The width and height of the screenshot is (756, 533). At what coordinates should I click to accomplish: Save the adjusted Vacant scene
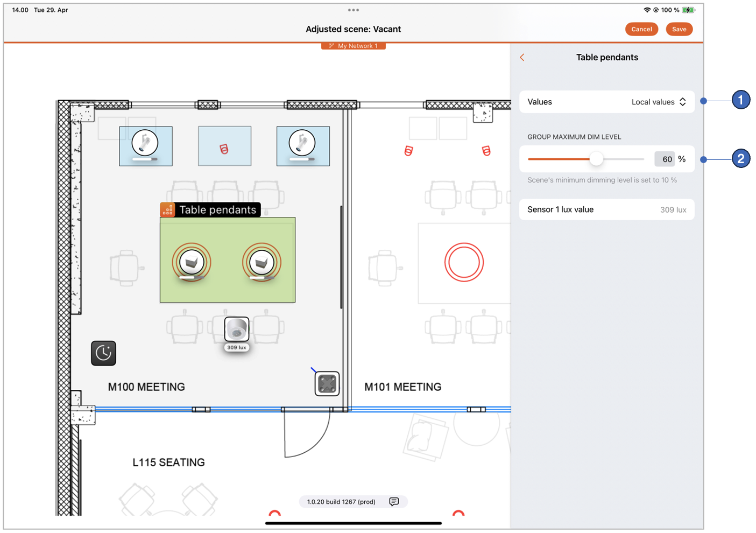pos(679,29)
